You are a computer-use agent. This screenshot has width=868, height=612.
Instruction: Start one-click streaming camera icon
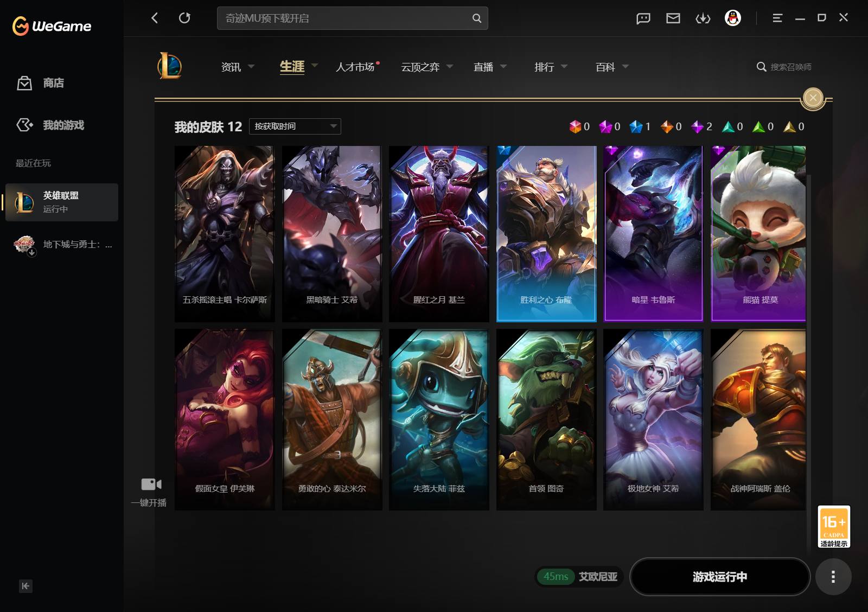[x=151, y=484]
